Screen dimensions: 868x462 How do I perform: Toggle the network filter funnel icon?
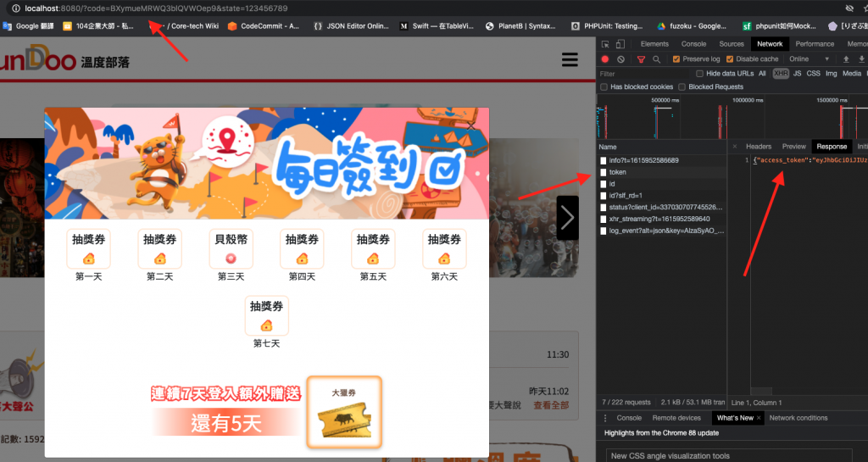click(x=641, y=59)
